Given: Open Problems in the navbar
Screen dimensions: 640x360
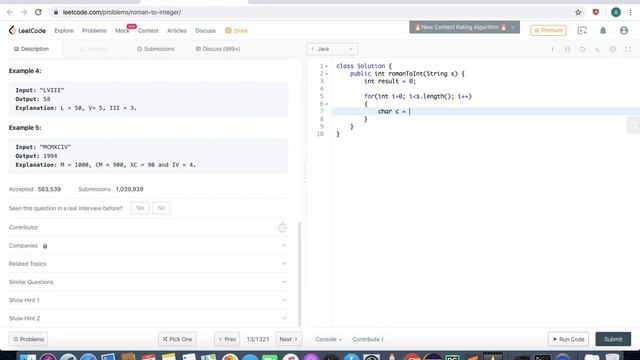Looking at the screenshot, I should [94, 31].
